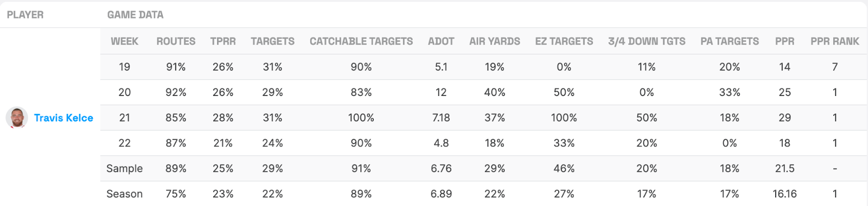Click the Season row label
Viewport: 868px width, 206px height.
point(124,194)
